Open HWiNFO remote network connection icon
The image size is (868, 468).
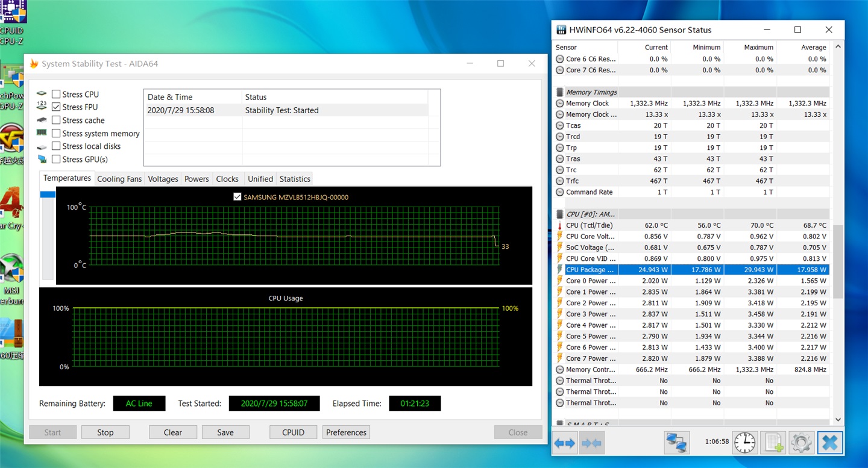pyautogui.click(x=677, y=443)
